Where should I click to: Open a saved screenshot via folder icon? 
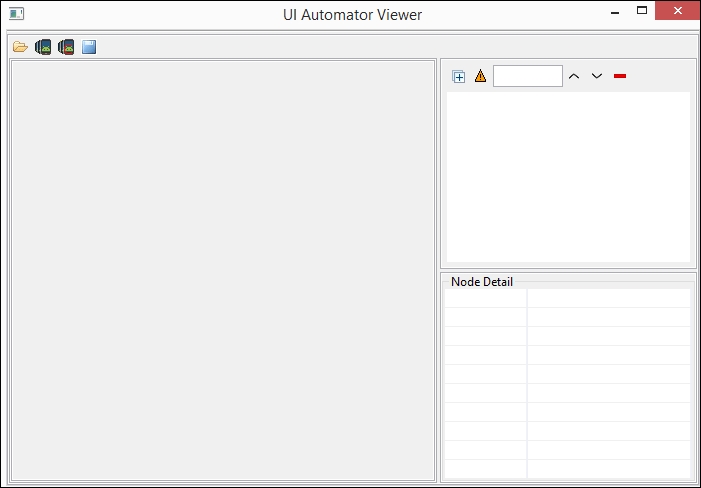click(x=20, y=47)
